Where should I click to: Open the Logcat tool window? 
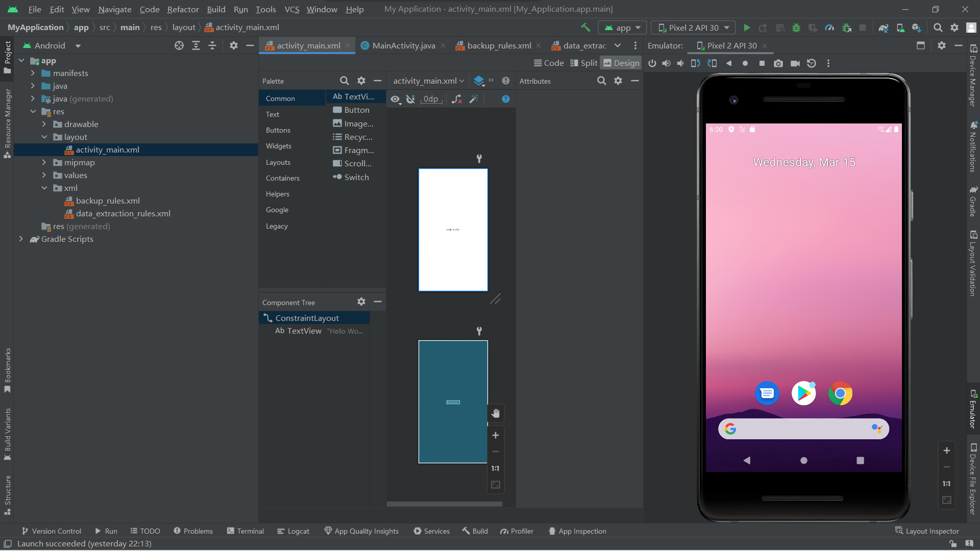coord(293,531)
